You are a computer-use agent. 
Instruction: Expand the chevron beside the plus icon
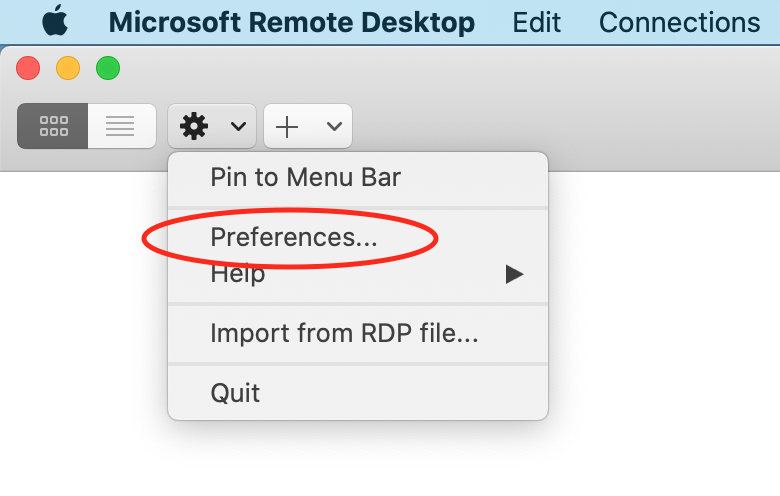pos(334,126)
